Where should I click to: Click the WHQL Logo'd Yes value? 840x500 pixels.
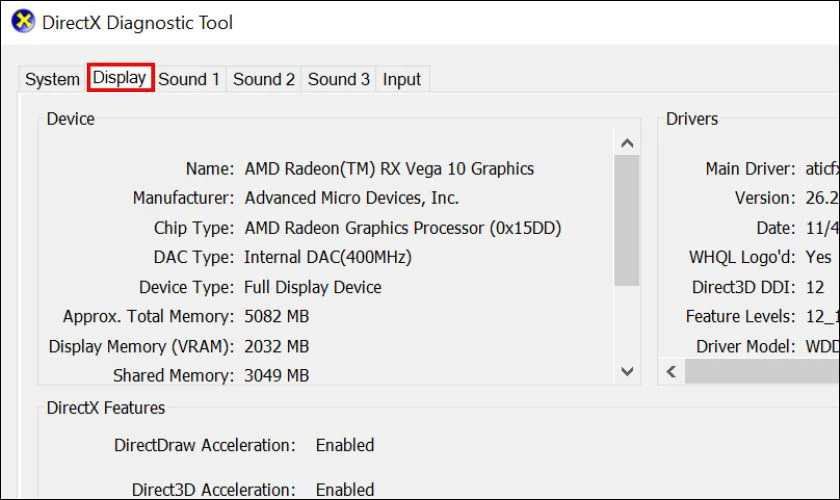pyautogui.click(x=819, y=257)
